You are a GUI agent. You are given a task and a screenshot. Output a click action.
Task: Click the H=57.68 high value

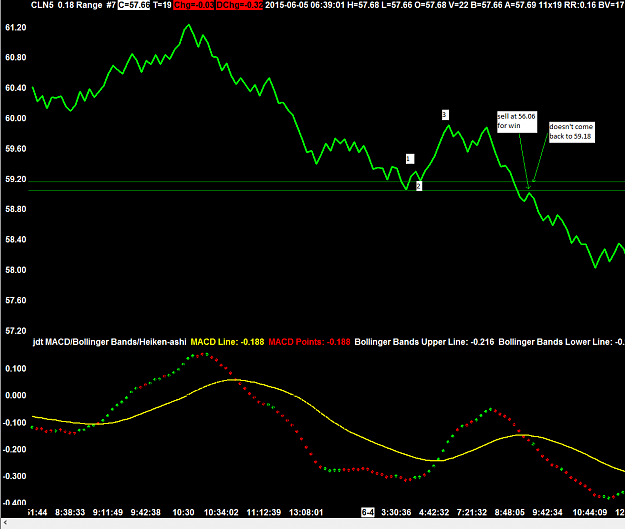pyautogui.click(x=363, y=5)
